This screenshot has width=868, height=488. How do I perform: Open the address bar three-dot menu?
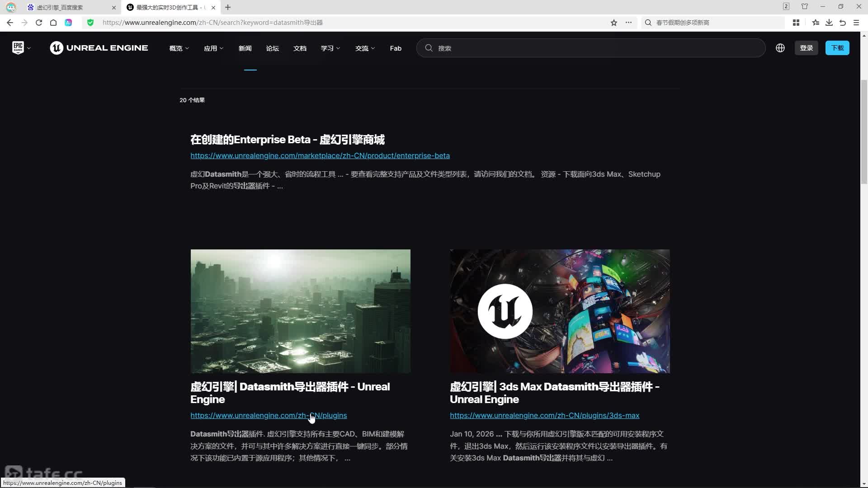(628, 23)
